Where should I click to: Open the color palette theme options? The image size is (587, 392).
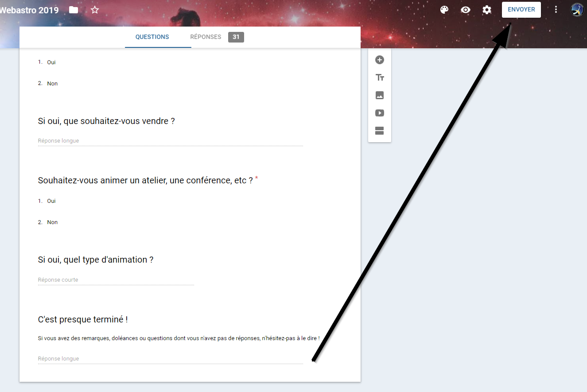point(444,10)
